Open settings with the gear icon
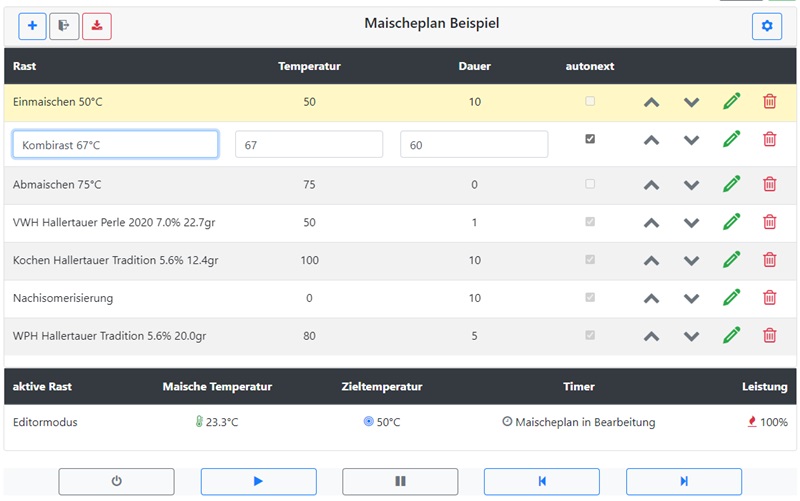This screenshot has width=800, height=501. click(767, 26)
